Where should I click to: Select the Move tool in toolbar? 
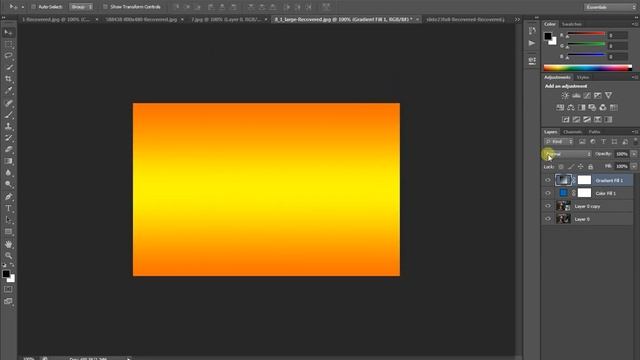tap(9, 32)
